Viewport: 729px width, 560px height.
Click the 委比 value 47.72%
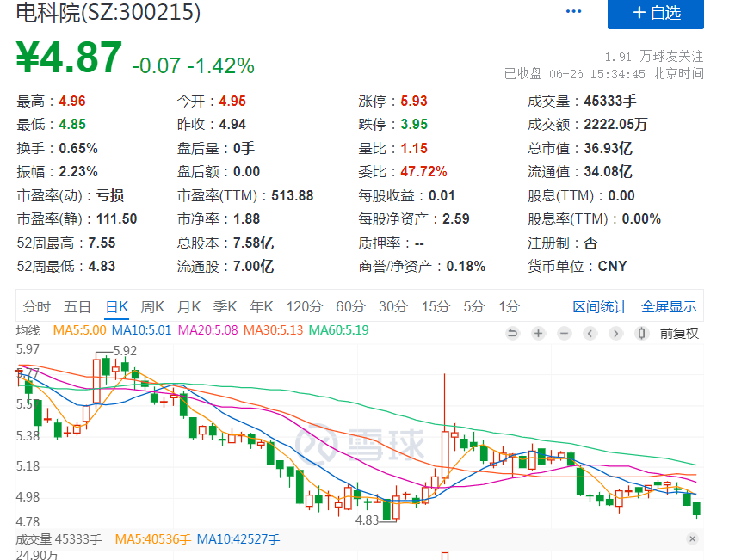click(x=423, y=171)
